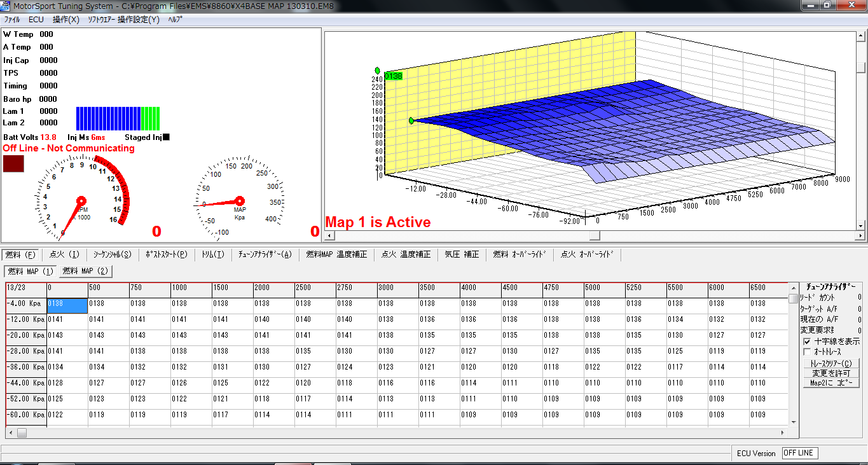
Task: Enable the オートトレース auto trace checkbox
Action: (x=807, y=352)
